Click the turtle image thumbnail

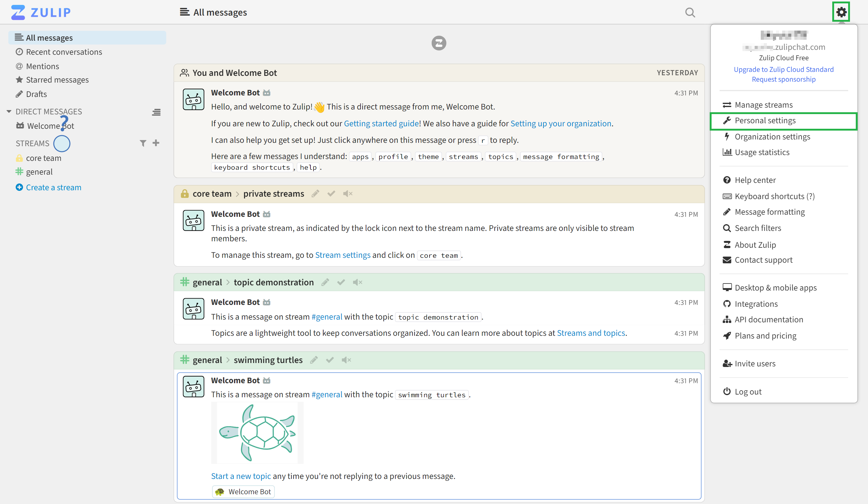pos(257,433)
